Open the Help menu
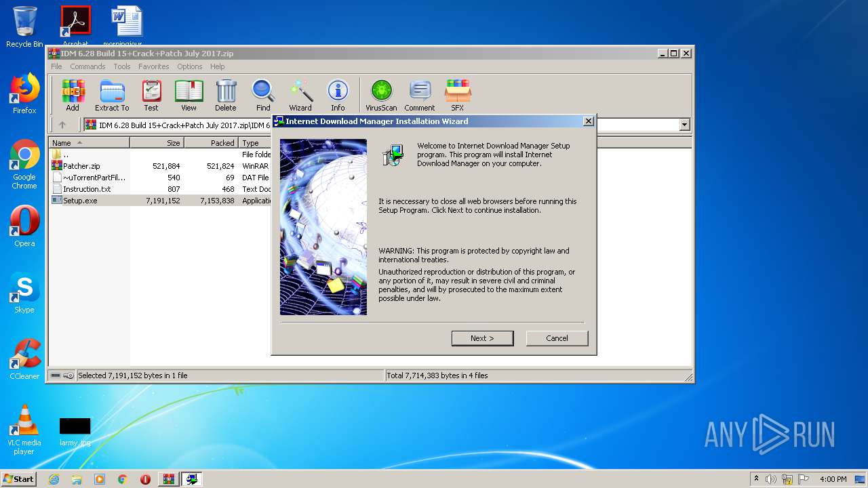 coord(217,66)
